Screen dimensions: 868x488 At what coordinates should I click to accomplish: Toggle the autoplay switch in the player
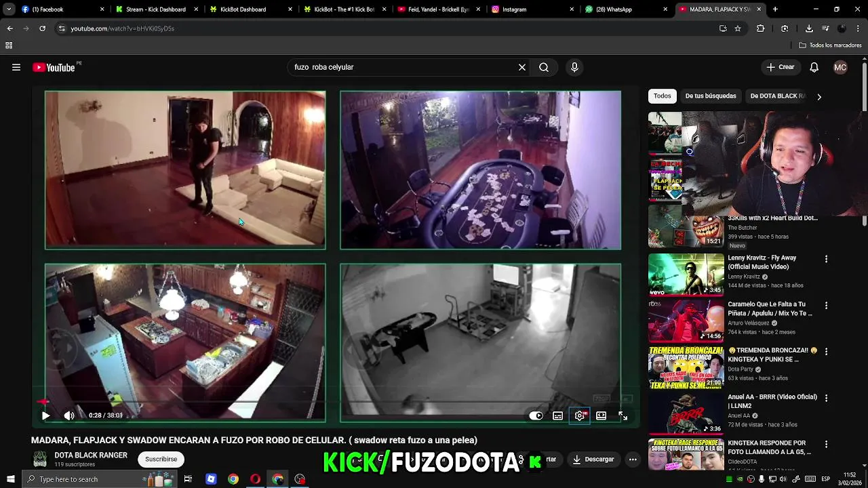pos(536,415)
